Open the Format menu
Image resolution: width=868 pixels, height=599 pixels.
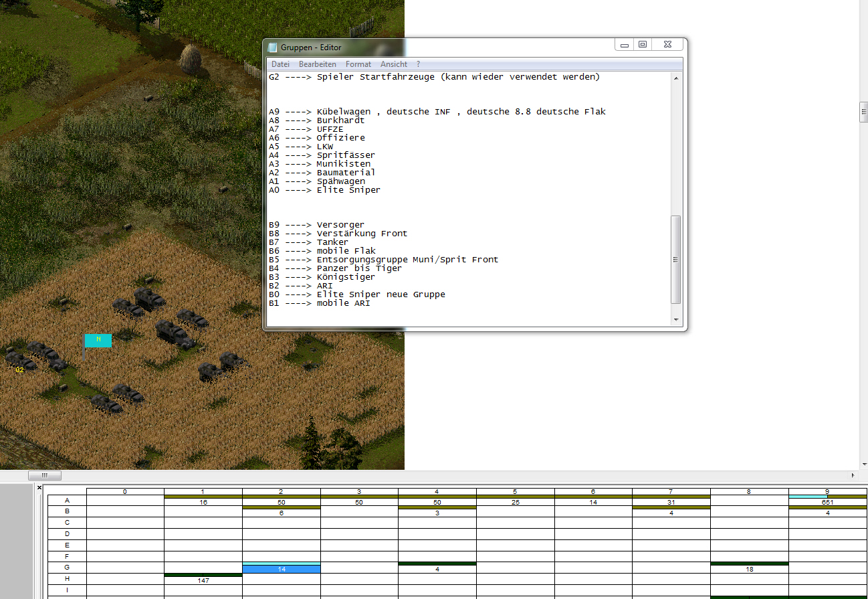click(358, 64)
